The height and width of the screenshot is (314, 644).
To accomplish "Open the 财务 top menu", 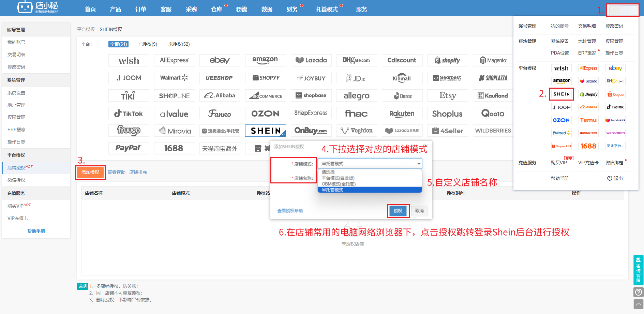I will click(292, 9).
